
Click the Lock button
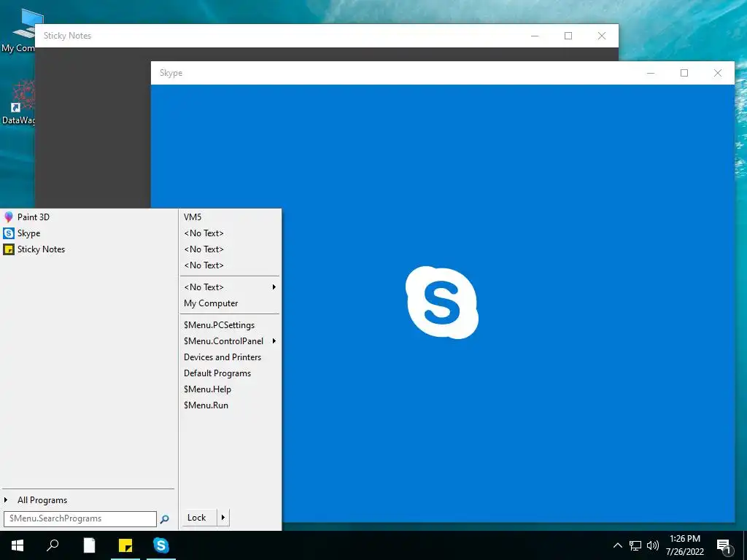coord(199,518)
